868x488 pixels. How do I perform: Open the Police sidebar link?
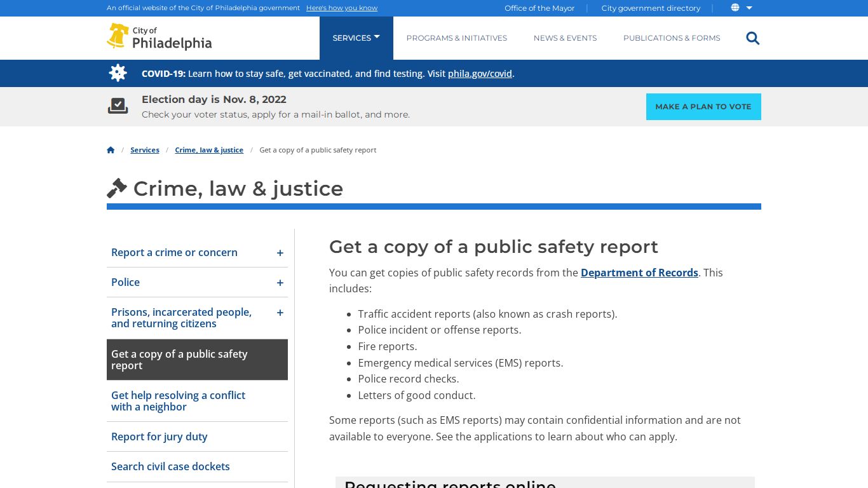pyautogui.click(x=125, y=282)
